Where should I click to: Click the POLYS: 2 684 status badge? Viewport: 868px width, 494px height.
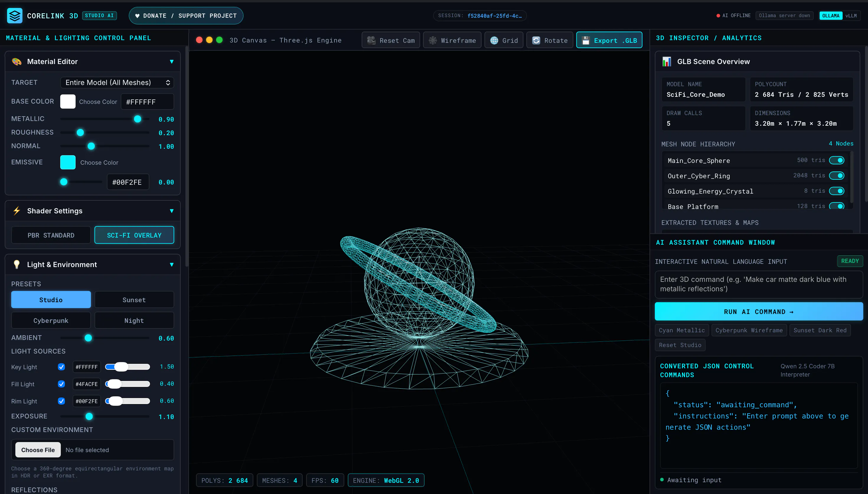[x=224, y=480]
